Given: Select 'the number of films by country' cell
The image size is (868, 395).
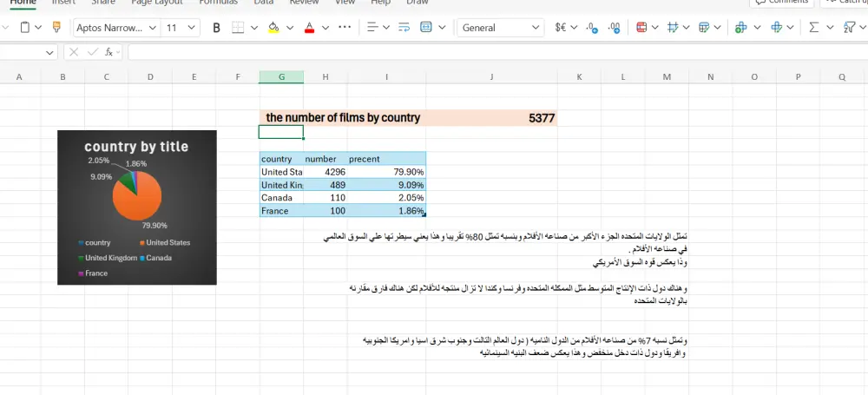Looking at the screenshot, I should (343, 117).
